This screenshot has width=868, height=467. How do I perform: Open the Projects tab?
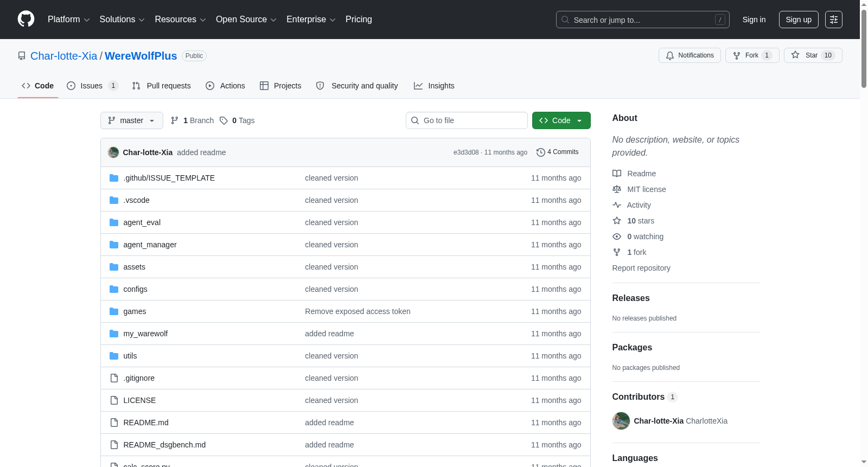click(280, 86)
